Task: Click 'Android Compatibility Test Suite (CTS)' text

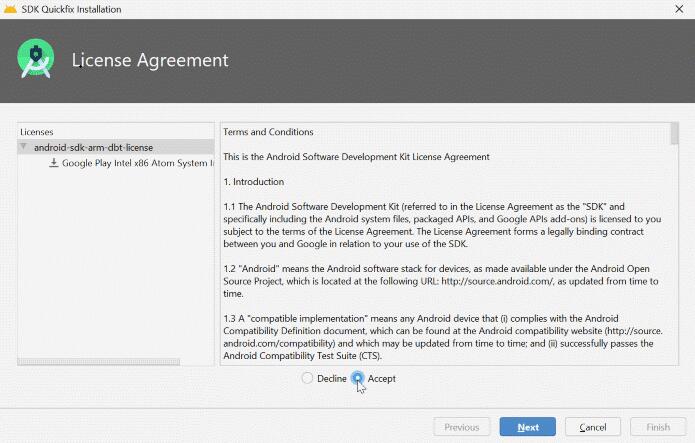Action: pyautogui.click(x=302, y=356)
